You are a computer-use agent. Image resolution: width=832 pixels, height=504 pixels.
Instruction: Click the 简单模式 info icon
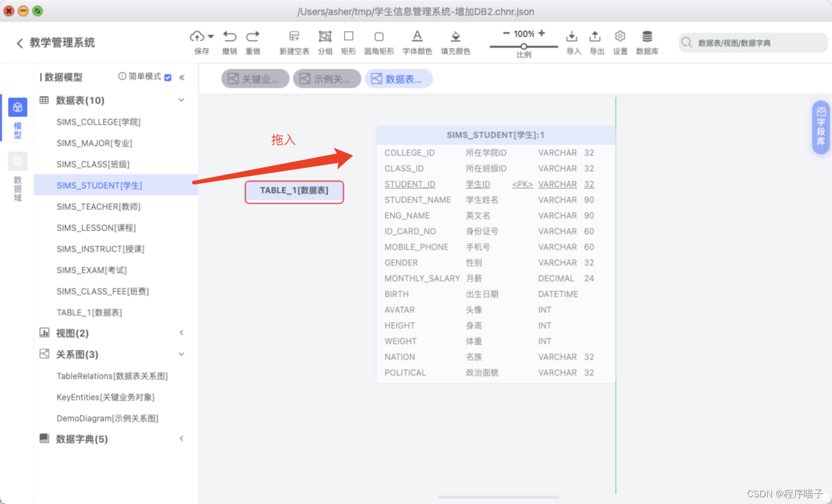pos(122,77)
